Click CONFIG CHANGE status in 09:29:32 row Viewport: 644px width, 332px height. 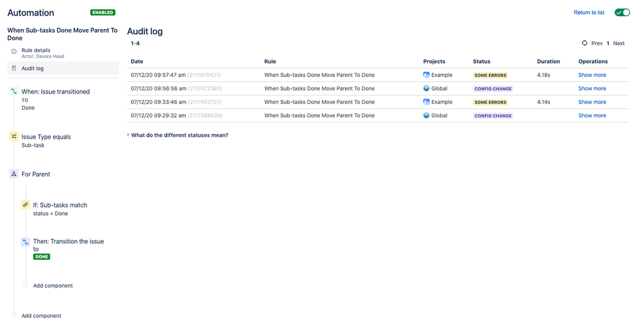pos(493,116)
